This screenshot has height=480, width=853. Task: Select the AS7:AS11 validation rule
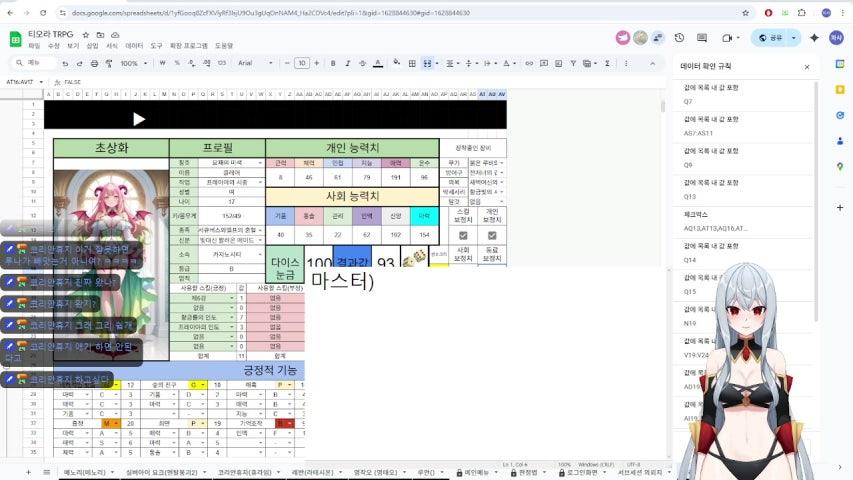744,126
